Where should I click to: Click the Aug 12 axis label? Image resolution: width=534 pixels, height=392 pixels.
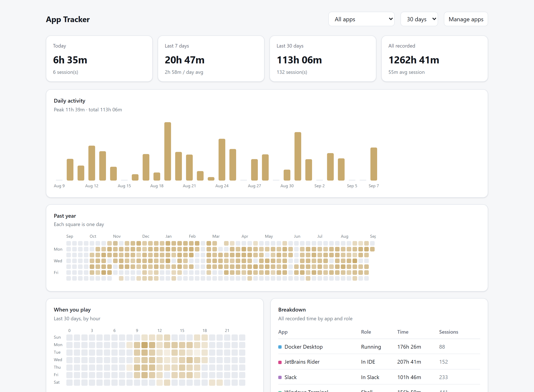tap(92, 186)
